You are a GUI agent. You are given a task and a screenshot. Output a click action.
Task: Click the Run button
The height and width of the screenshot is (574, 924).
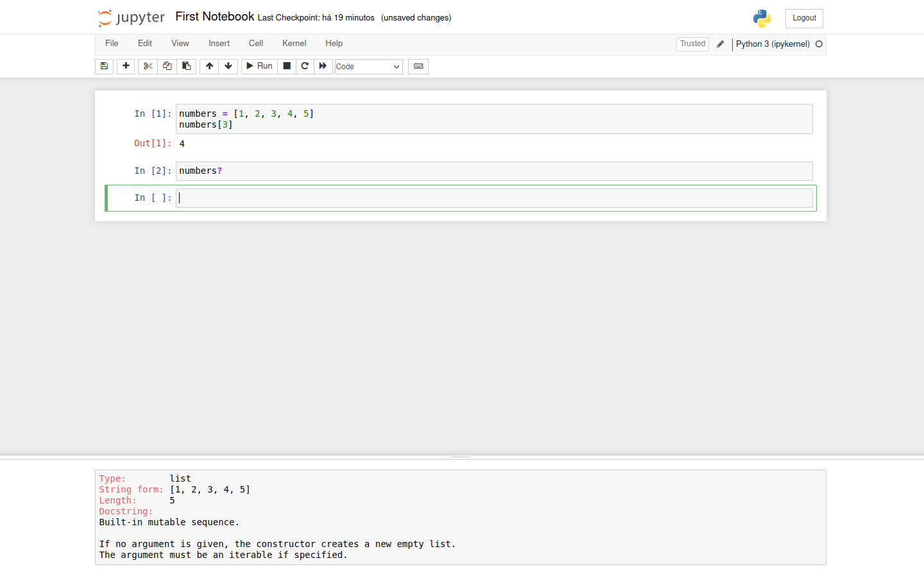tap(259, 66)
